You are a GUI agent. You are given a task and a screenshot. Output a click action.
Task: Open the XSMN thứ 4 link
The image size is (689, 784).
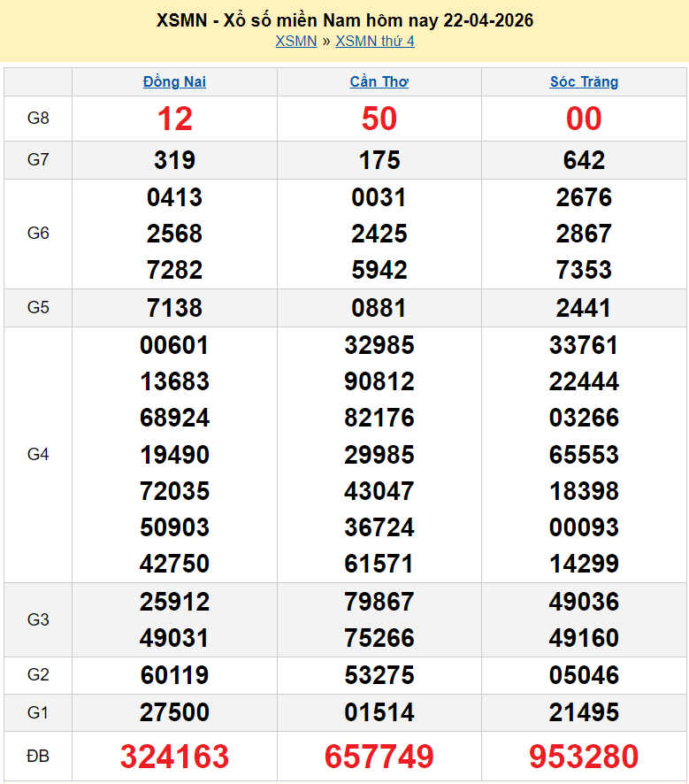[375, 42]
